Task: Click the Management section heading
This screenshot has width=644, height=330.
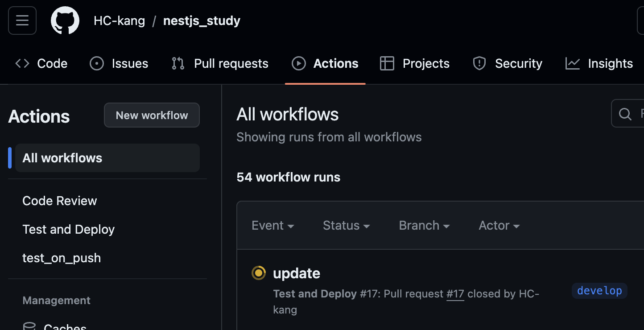Action: (57, 301)
